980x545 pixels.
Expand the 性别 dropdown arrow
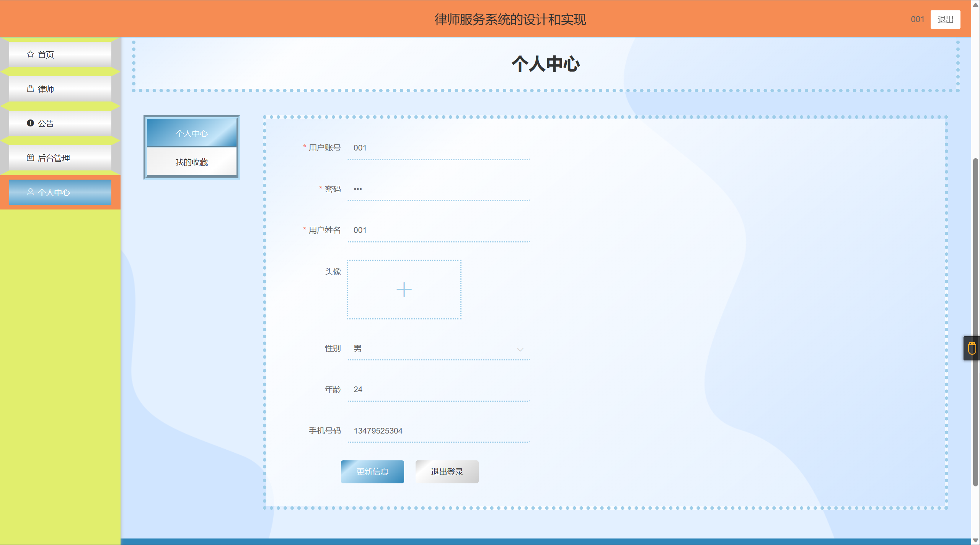[520, 349]
